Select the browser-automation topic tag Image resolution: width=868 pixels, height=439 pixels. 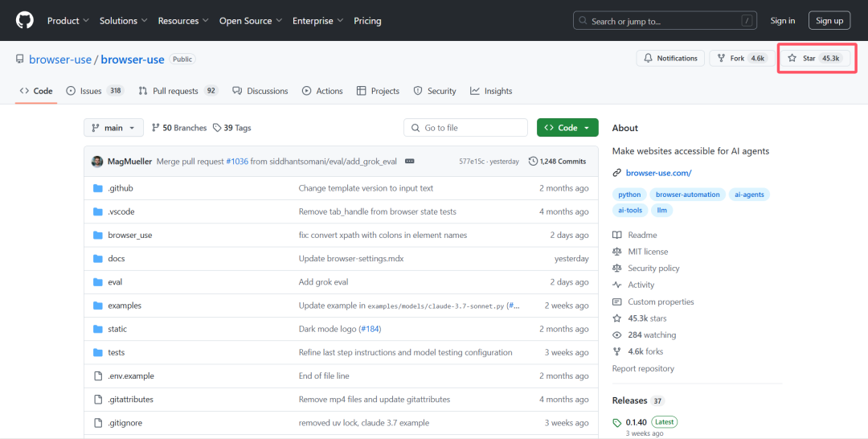(x=687, y=195)
